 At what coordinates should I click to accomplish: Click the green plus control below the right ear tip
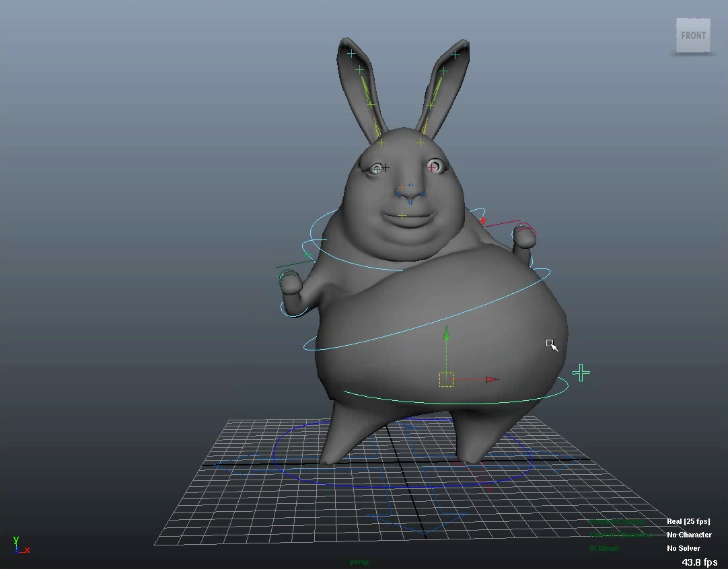tap(443, 71)
